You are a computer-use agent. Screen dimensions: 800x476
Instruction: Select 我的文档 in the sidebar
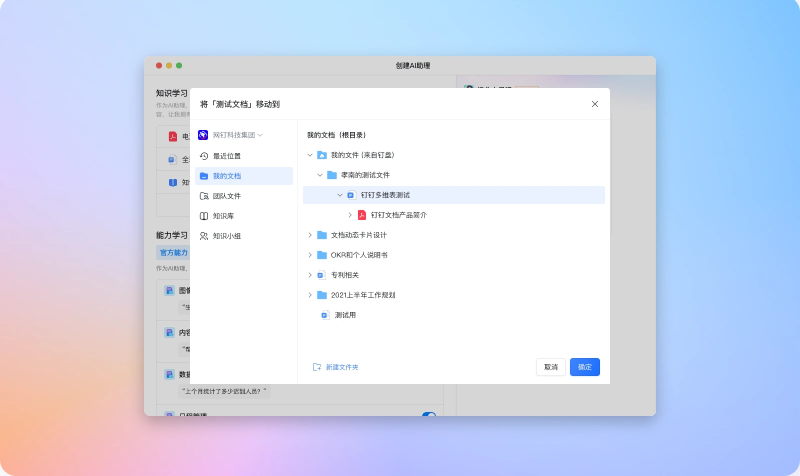tap(227, 176)
